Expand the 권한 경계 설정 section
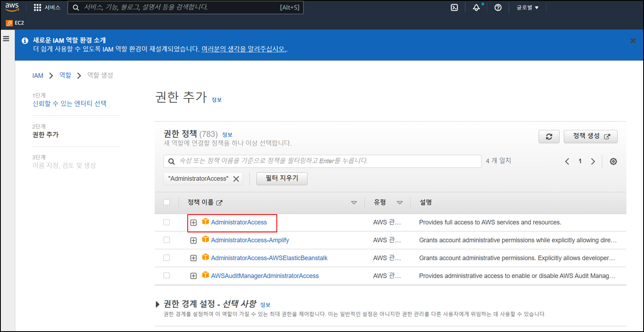Screen dimensions: 644x332 [x=157, y=304]
